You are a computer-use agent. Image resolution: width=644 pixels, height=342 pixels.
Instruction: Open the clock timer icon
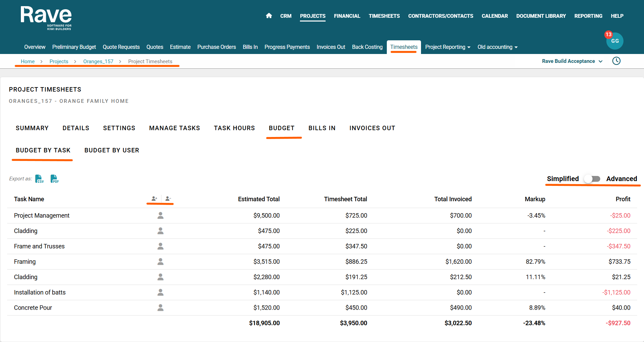(x=616, y=61)
